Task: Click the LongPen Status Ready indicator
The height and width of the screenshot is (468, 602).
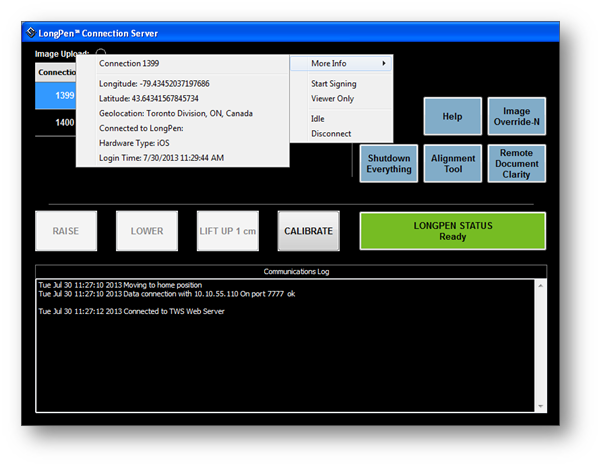Action: point(453,231)
